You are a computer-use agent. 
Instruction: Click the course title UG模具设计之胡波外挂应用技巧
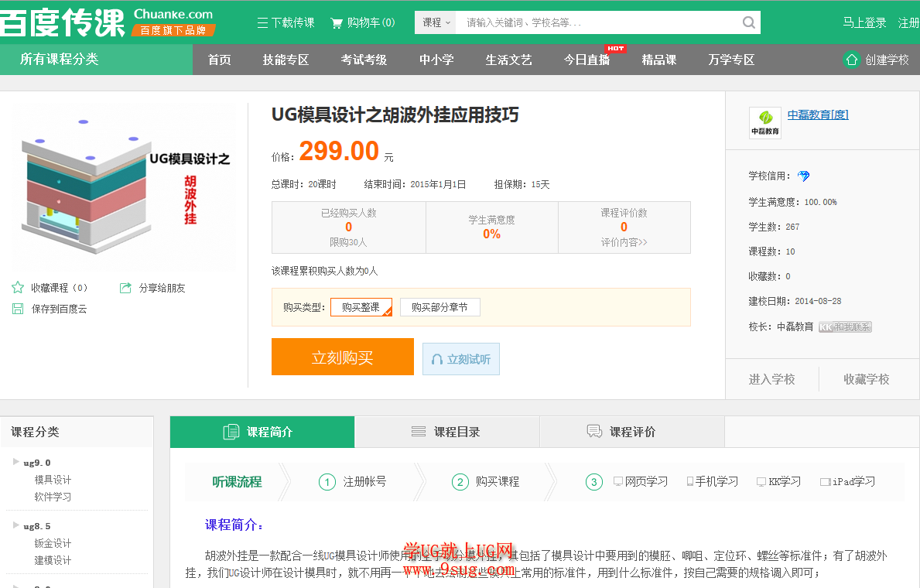click(395, 115)
